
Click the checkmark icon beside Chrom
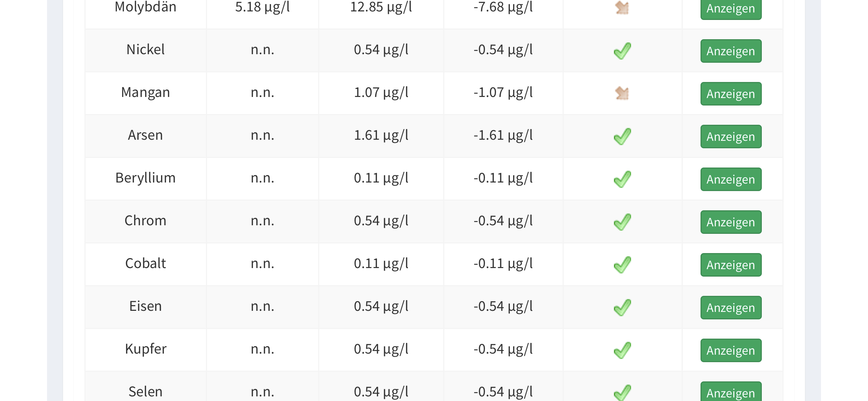pos(622,222)
